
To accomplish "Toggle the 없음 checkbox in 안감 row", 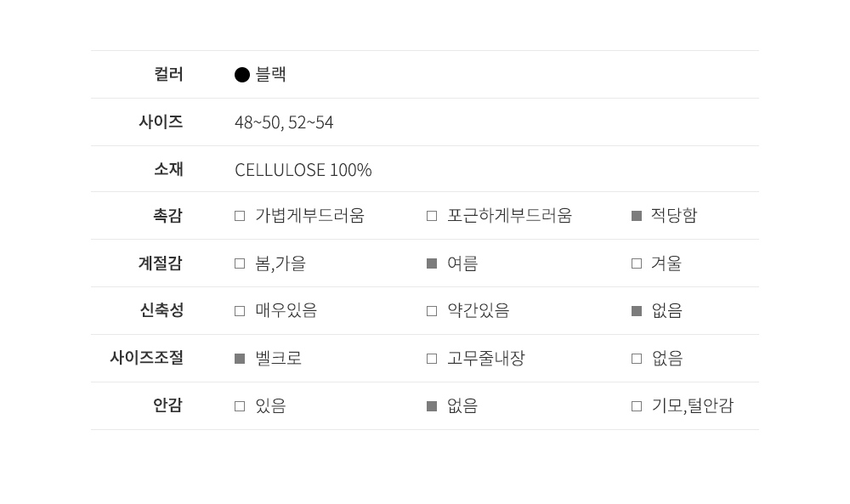I will pos(432,406).
